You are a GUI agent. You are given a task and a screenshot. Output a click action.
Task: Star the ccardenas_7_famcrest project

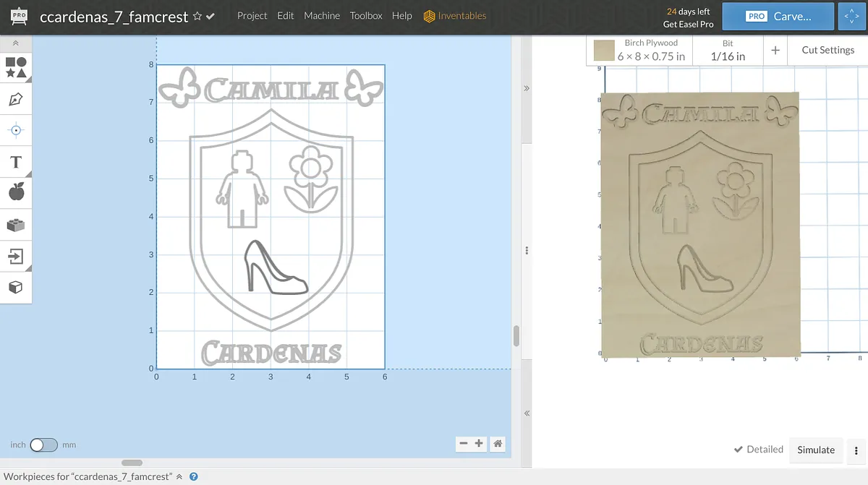[197, 16]
